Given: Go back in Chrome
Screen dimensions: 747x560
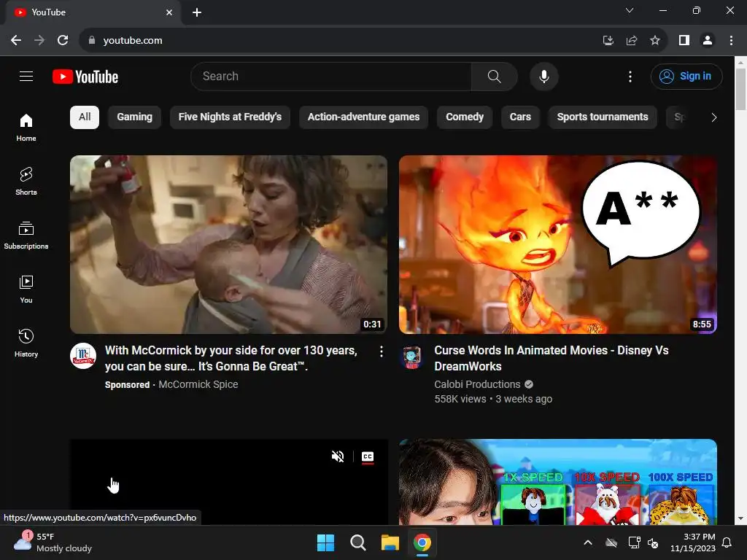Looking at the screenshot, I should (x=16, y=41).
